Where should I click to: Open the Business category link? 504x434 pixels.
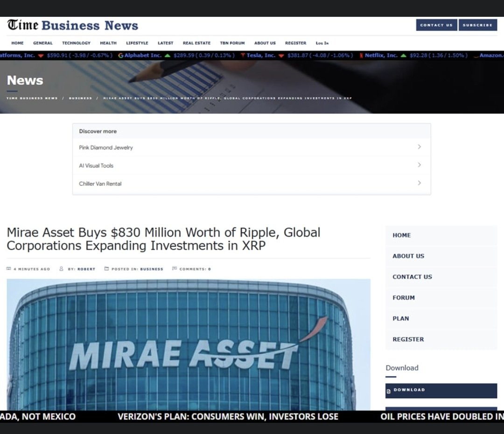(x=152, y=269)
